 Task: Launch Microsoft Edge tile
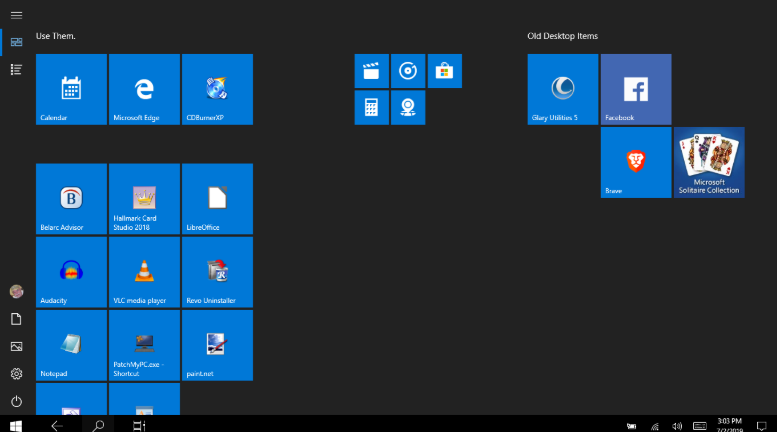coord(144,89)
